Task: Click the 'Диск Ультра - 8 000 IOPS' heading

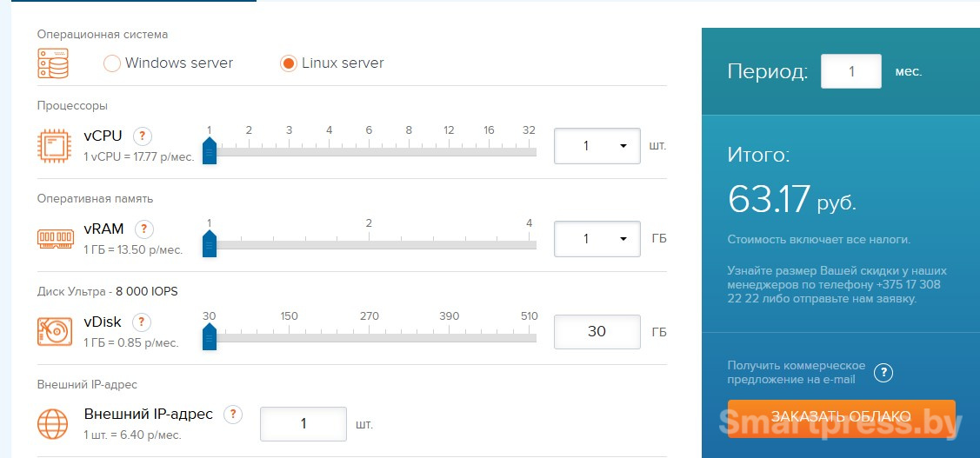Action: (108, 292)
